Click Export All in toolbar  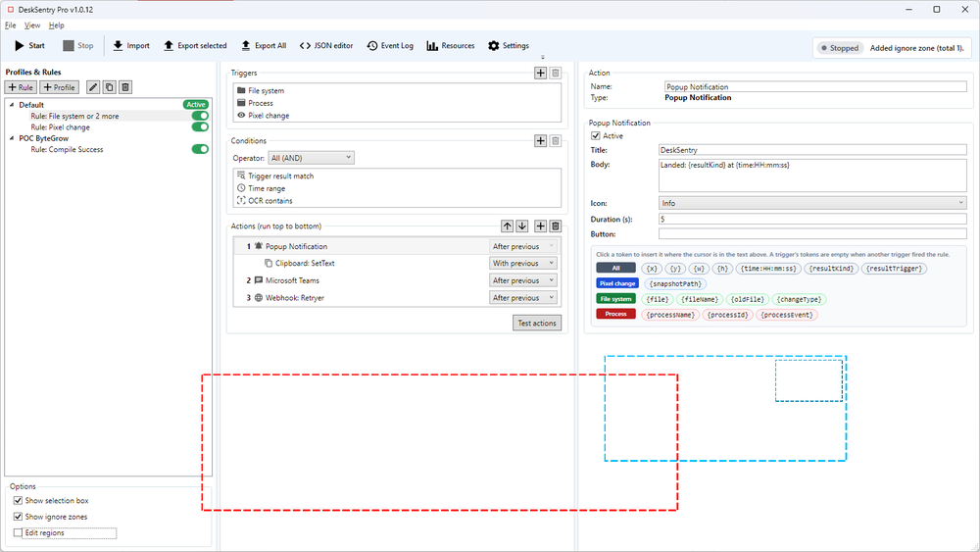point(263,46)
